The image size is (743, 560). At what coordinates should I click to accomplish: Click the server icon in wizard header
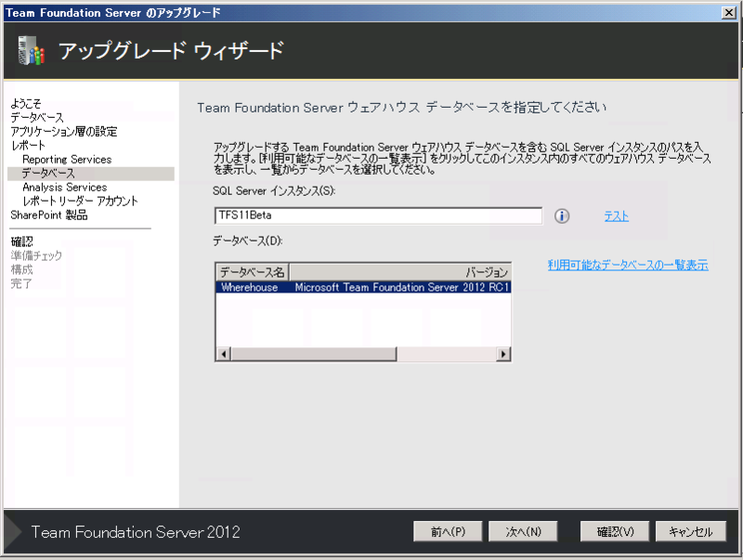pos(31,51)
